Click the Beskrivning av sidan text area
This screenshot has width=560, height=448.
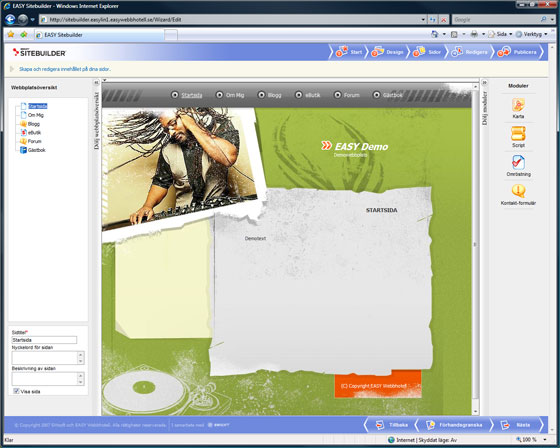44,379
